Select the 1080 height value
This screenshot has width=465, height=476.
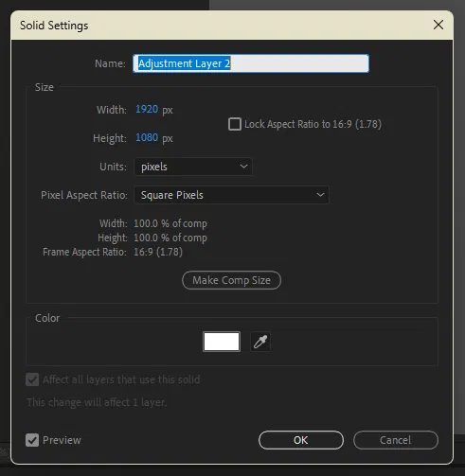[x=147, y=137]
